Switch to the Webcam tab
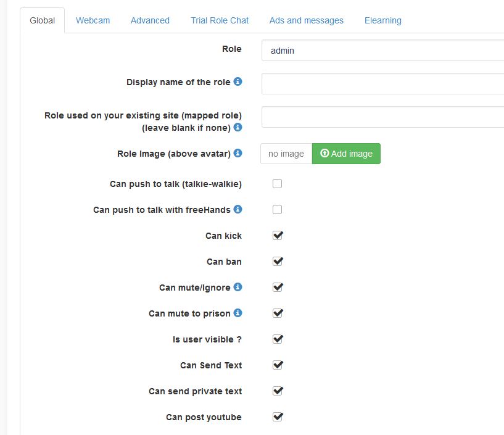Screen dimensions: 504x435 [93, 20]
